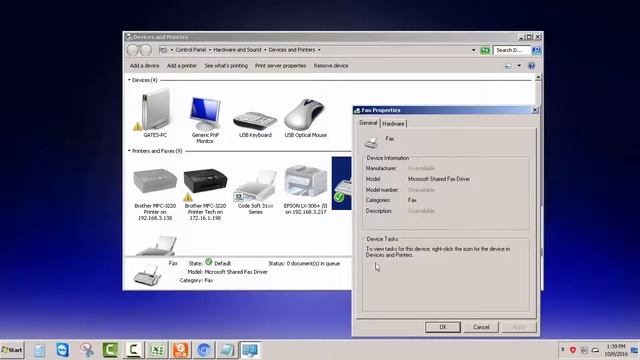The width and height of the screenshot is (640, 360).
Task: Click the search magnifier button
Action: click(x=536, y=50)
